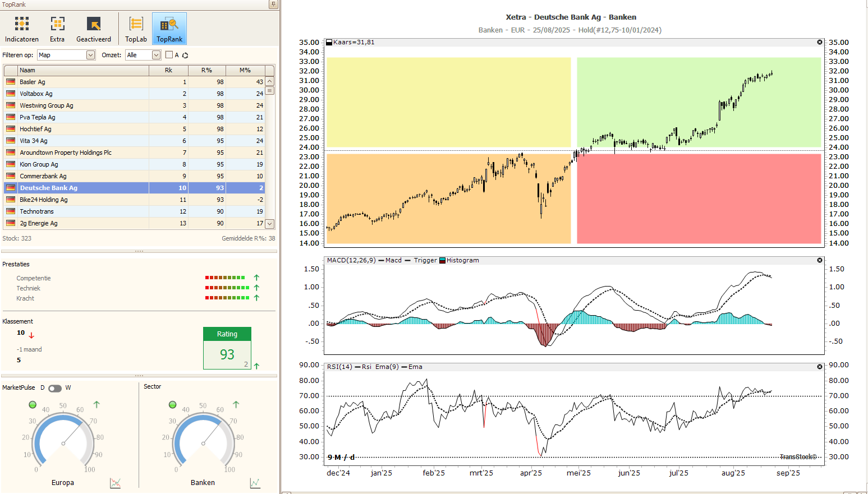Pin the TopRank panel

[x=273, y=4]
